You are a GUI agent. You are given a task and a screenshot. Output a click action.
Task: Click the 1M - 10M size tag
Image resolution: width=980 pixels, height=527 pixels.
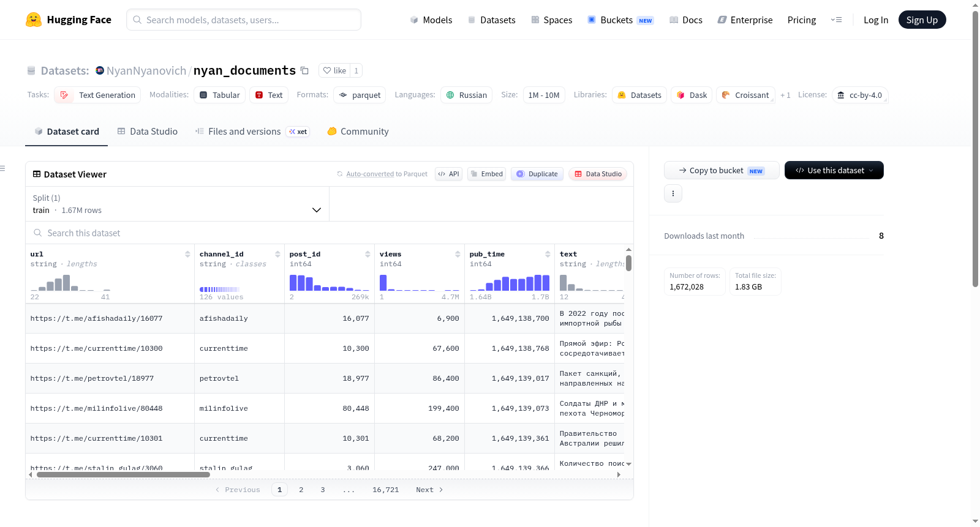(544, 95)
